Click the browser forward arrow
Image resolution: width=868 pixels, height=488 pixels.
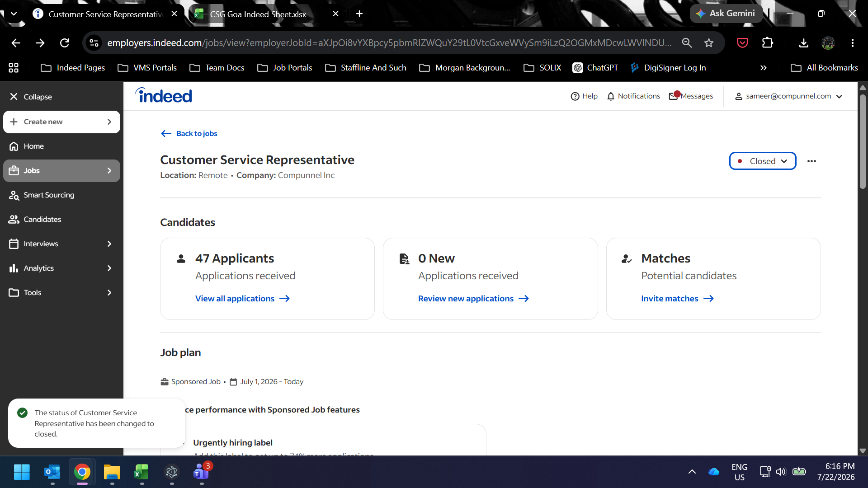point(40,43)
